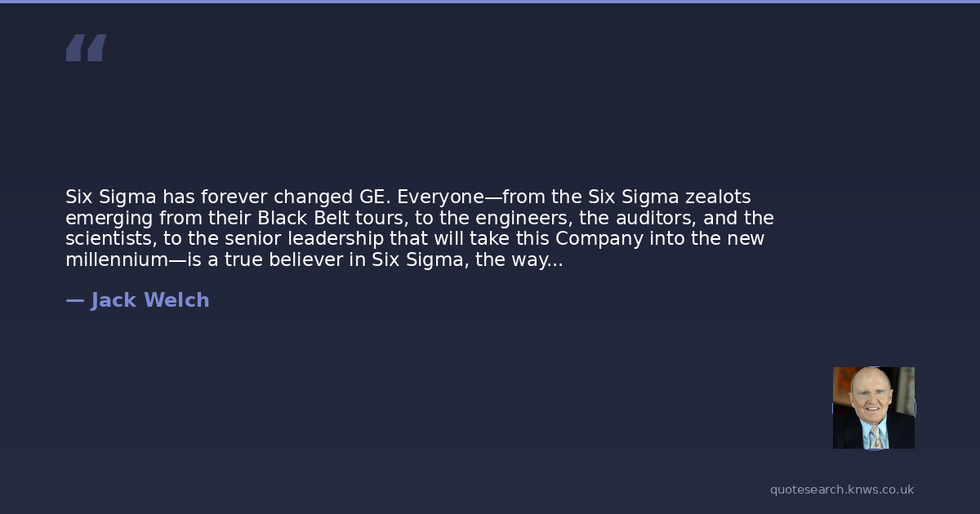
Task: Select the line starting "scientists, to the senior"
Action: click(x=414, y=239)
